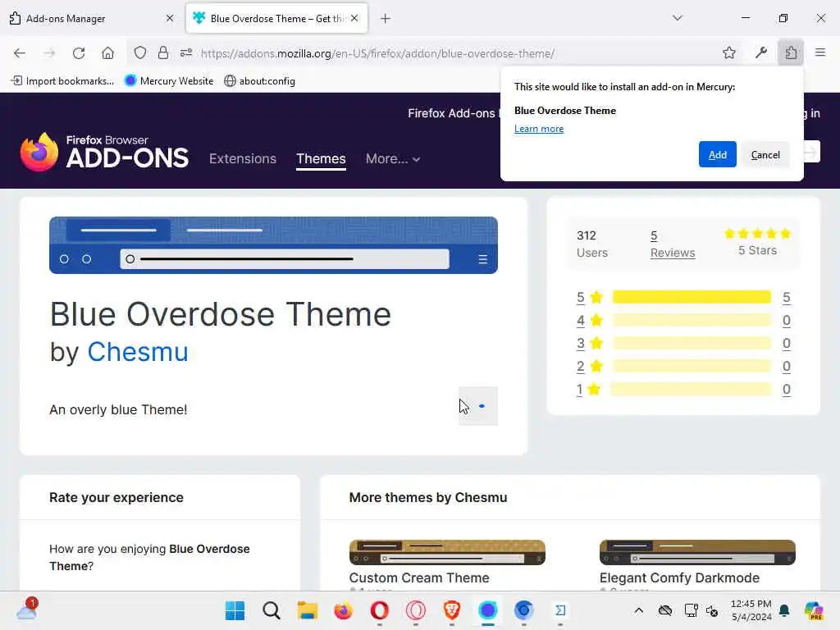Select the Blue Overdose Theme tab
The height and width of the screenshot is (630, 840).
[x=276, y=18]
